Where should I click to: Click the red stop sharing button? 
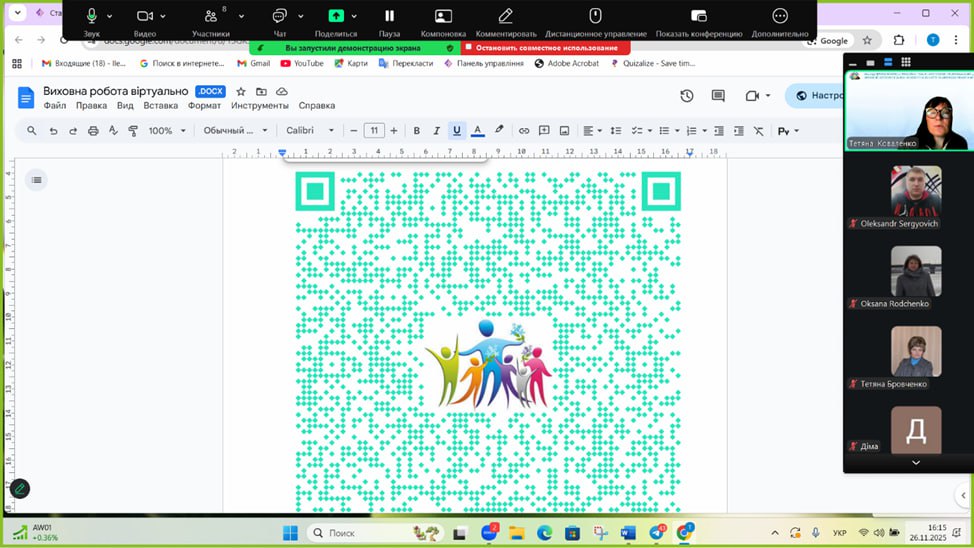point(545,48)
